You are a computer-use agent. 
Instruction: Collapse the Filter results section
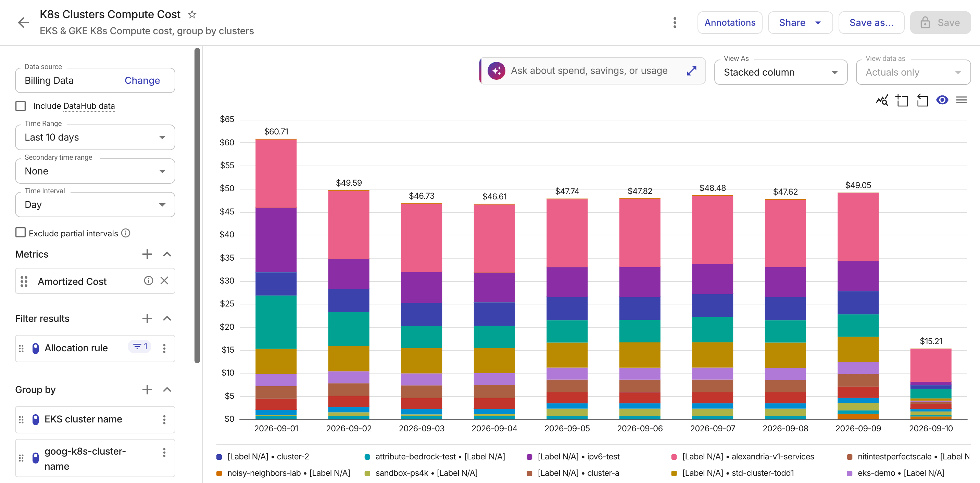point(167,318)
